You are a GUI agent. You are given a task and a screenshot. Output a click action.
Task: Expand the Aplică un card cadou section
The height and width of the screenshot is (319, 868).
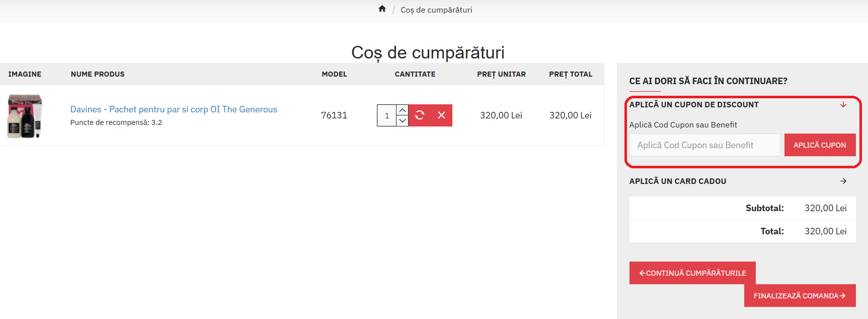click(677, 181)
